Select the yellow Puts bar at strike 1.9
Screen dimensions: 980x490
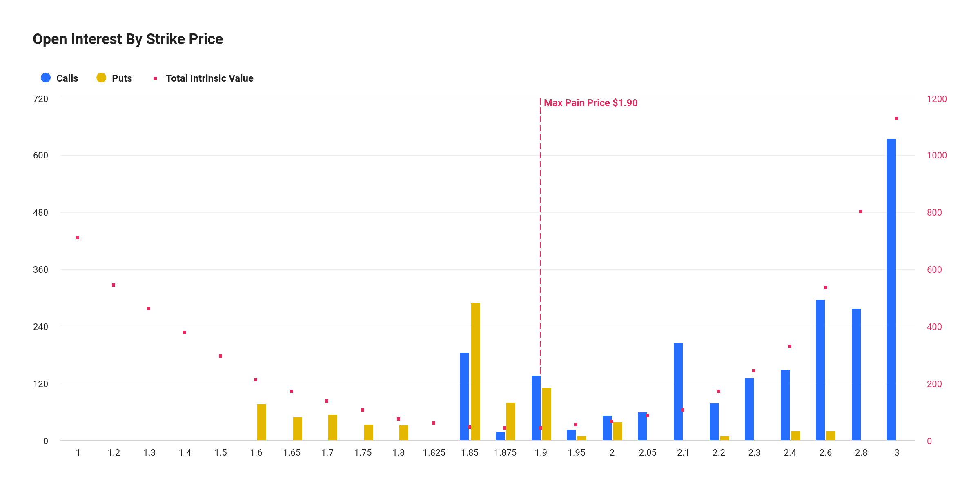[x=547, y=414]
